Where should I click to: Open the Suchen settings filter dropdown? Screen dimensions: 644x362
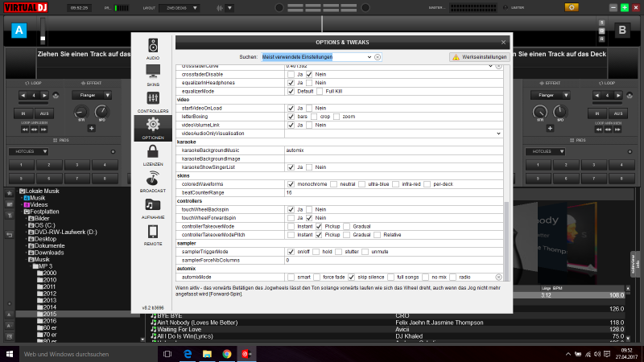click(369, 57)
